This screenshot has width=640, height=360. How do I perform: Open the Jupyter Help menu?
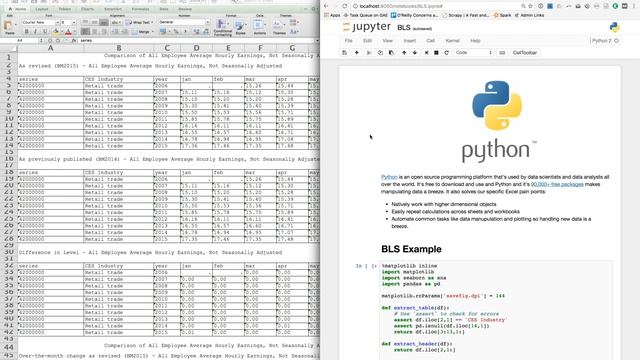[x=475, y=41]
